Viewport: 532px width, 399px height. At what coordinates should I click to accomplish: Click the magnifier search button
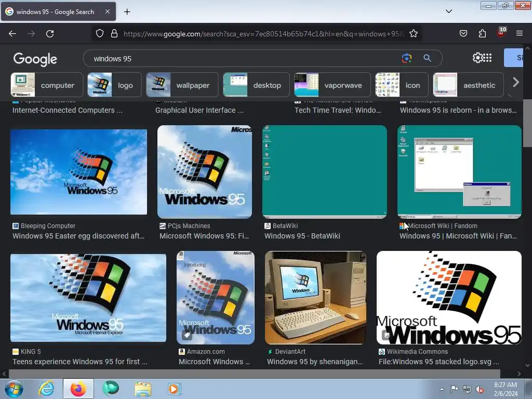(x=427, y=58)
